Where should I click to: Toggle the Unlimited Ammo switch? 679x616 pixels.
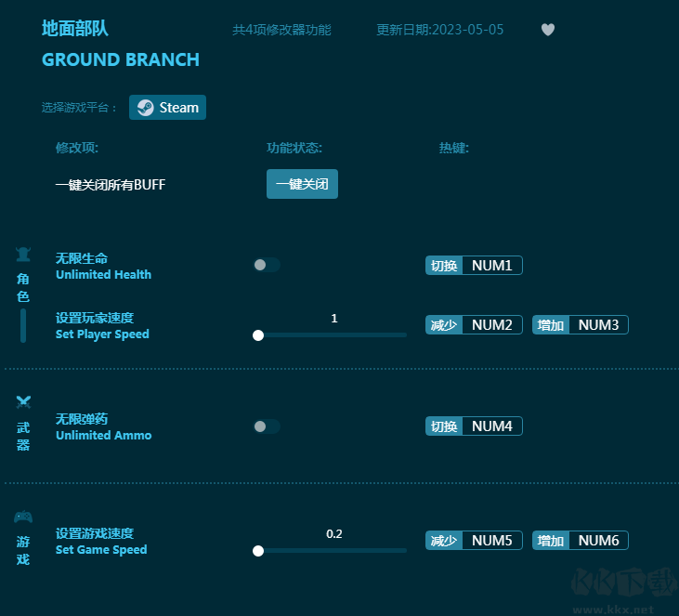click(x=267, y=426)
